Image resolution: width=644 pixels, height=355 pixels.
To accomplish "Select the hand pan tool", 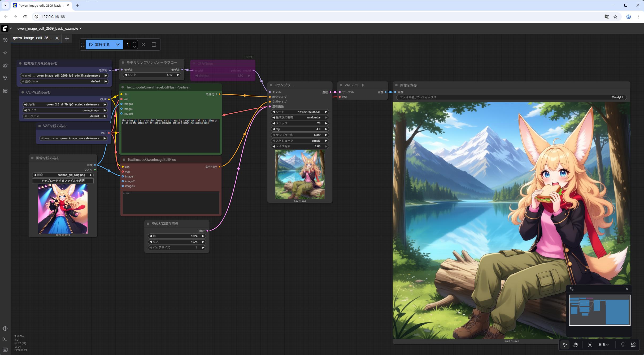I will click(575, 345).
